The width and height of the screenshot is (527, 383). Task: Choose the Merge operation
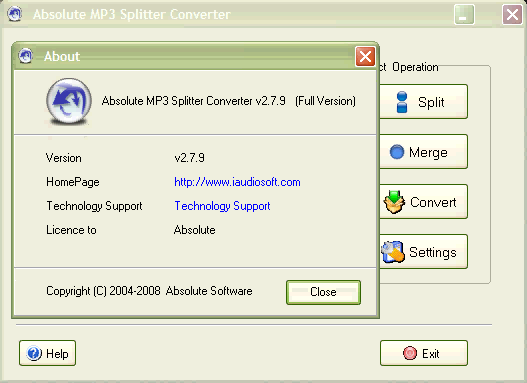tap(423, 152)
